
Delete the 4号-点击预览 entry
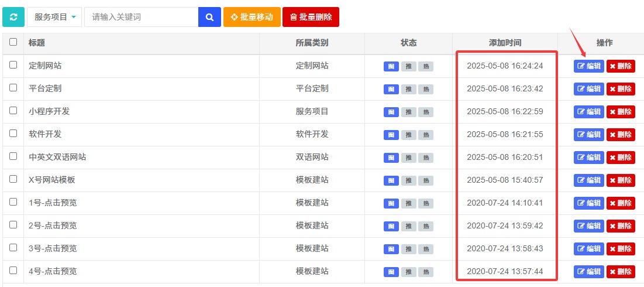[x=621, y=272]
